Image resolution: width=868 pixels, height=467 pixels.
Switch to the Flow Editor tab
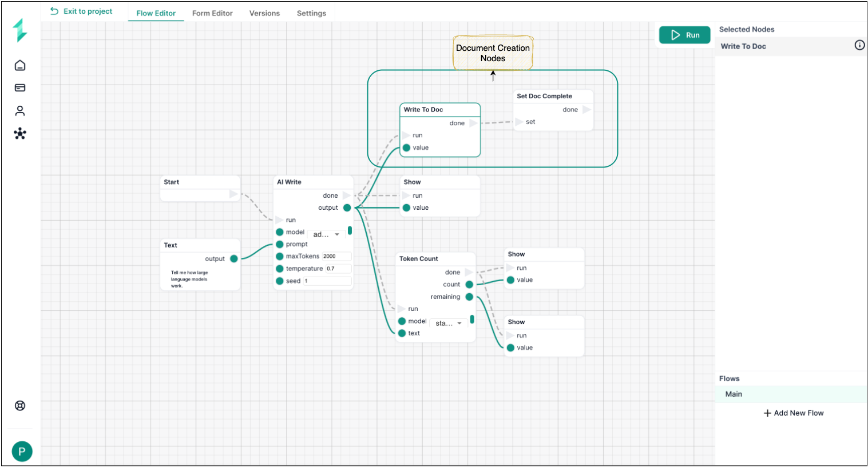156,13
